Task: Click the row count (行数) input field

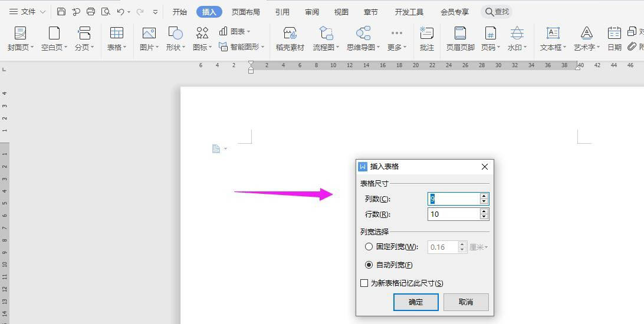Action: [x=453, y=214]
